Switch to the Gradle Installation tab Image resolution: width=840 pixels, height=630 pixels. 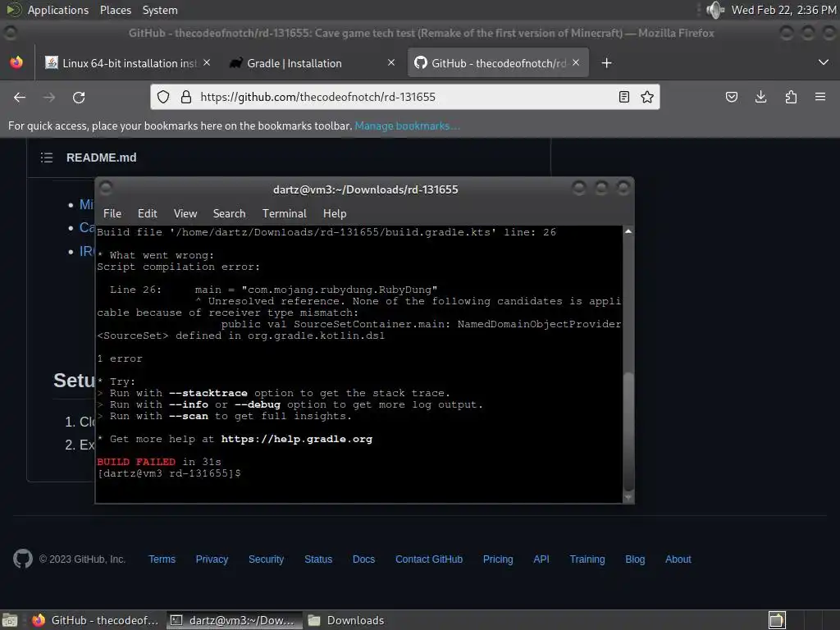click(313, 63)
